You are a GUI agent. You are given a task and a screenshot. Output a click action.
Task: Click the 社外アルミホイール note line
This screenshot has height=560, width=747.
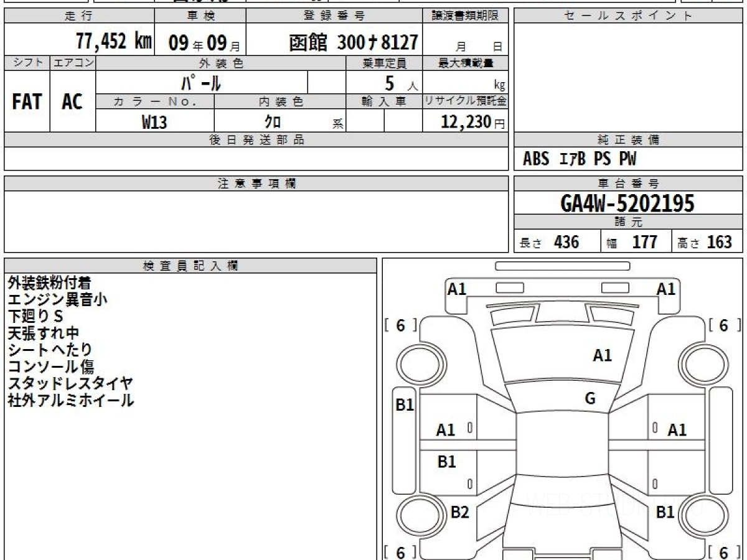point(70,401)
